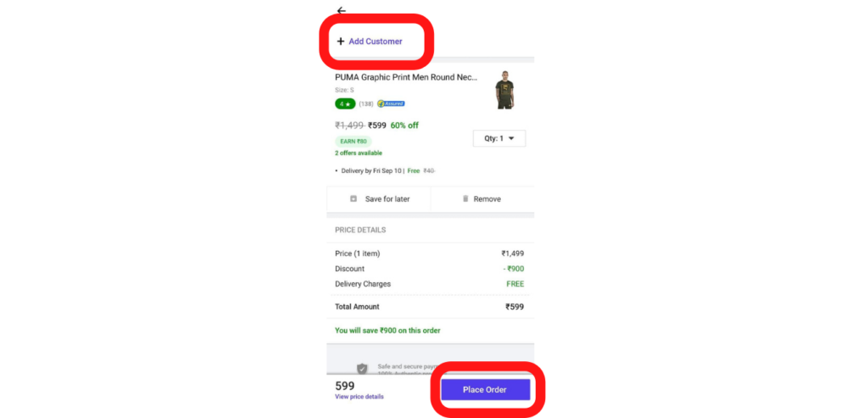Click the EARN ₹80 badge
This screenshot has height=418, width=868.
[353, 142]
